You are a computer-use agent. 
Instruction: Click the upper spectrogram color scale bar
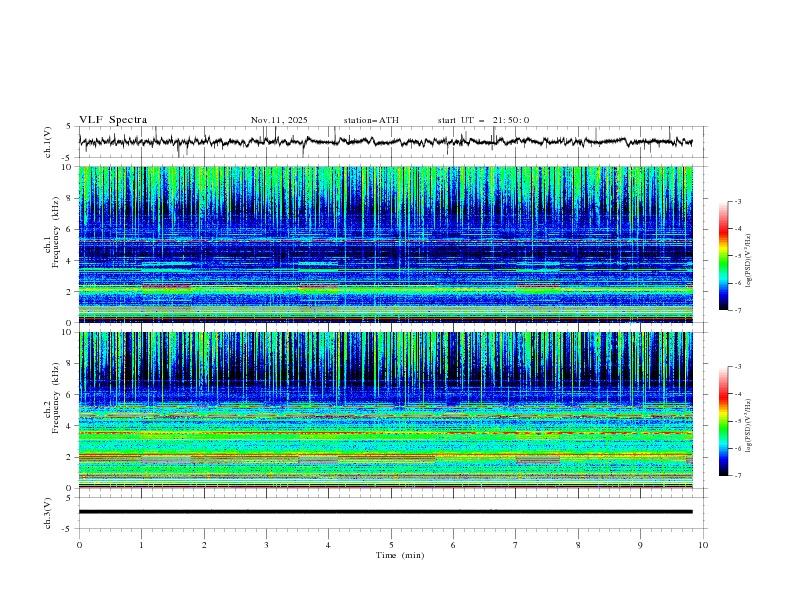pyautogui.click(x=723, y=256)
